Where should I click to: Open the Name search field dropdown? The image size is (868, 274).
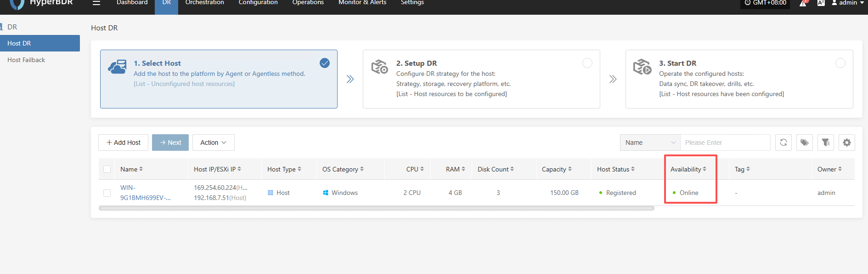(650, 143)
